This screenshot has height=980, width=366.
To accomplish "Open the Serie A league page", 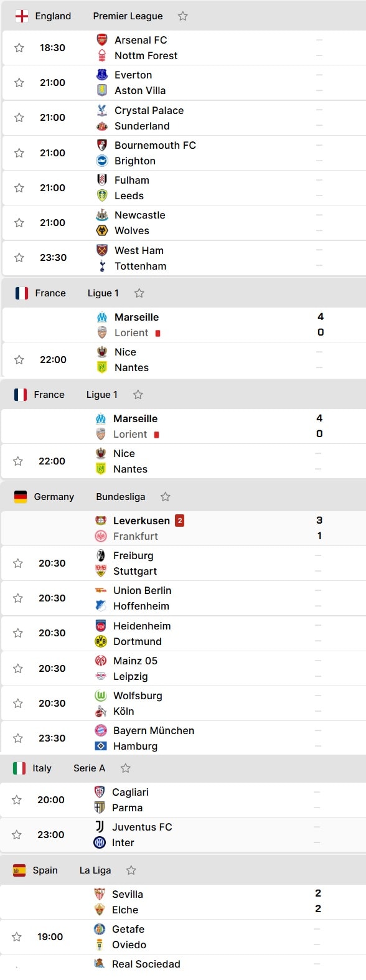I will click(89, 768).
